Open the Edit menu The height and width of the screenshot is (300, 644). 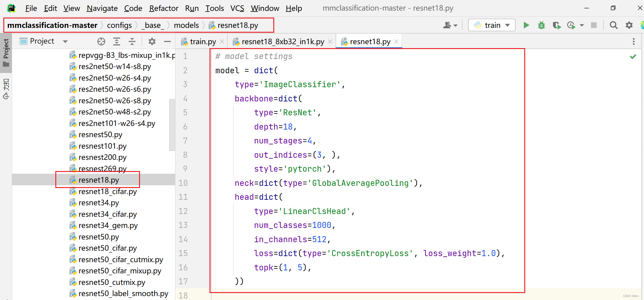[x=50, y=8]
